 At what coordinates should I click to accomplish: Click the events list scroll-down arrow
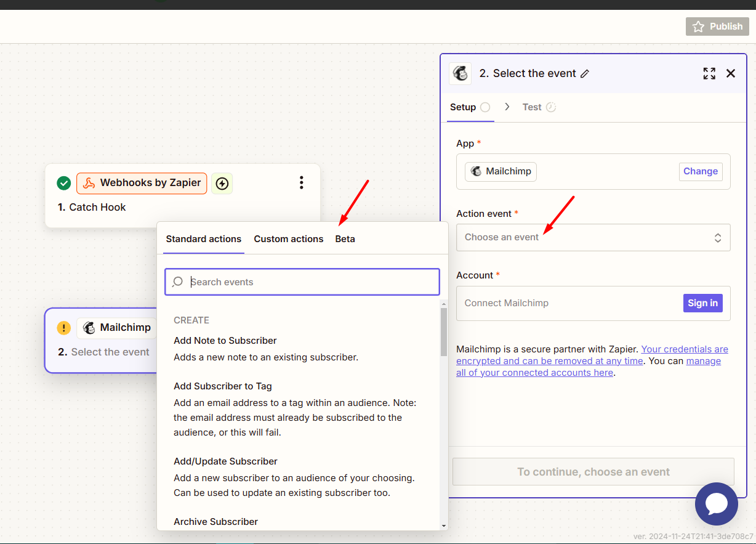pos(444,526)
